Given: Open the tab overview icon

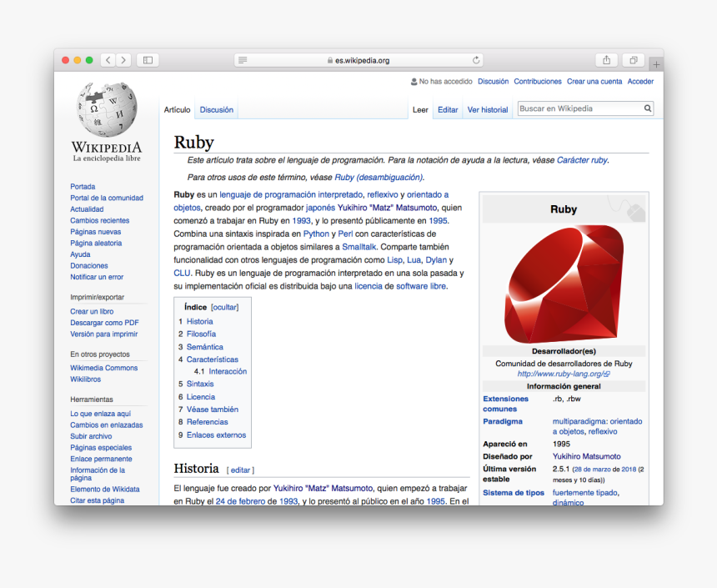Looking at the screenshot, I should click(x=632, y=59).
